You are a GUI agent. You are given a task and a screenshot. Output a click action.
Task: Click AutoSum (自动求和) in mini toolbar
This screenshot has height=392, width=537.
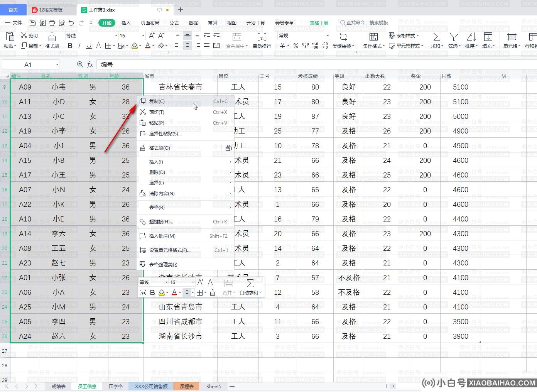tap(250, 287)
